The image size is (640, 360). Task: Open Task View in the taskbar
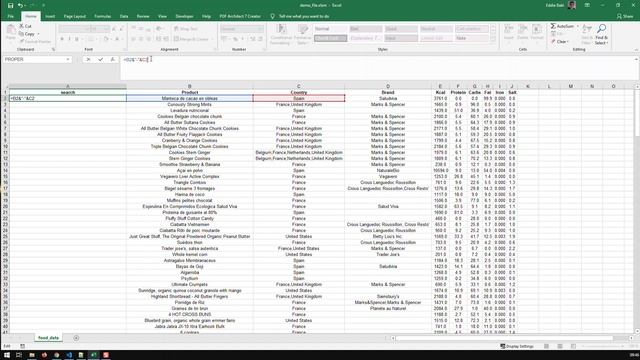pos(19,355)
